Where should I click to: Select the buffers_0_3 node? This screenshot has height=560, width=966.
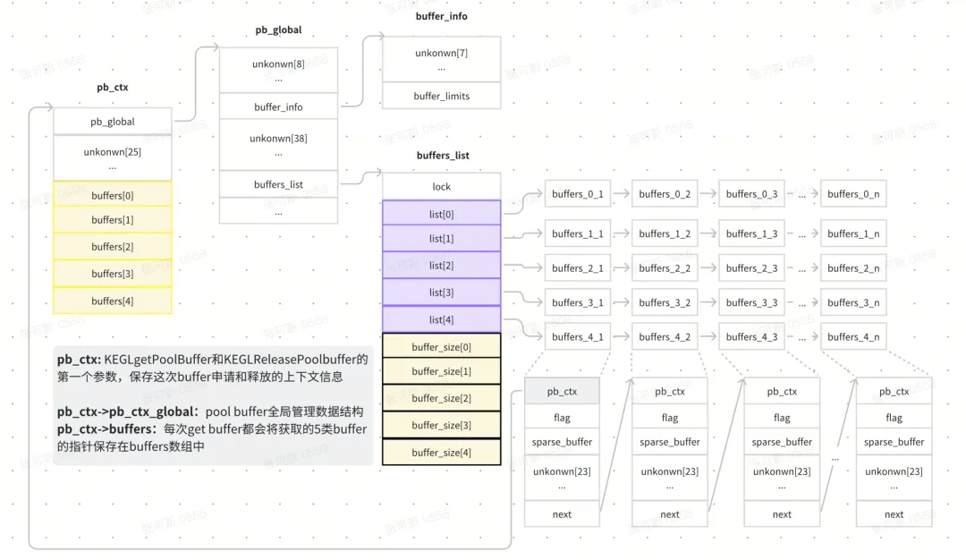751,194
